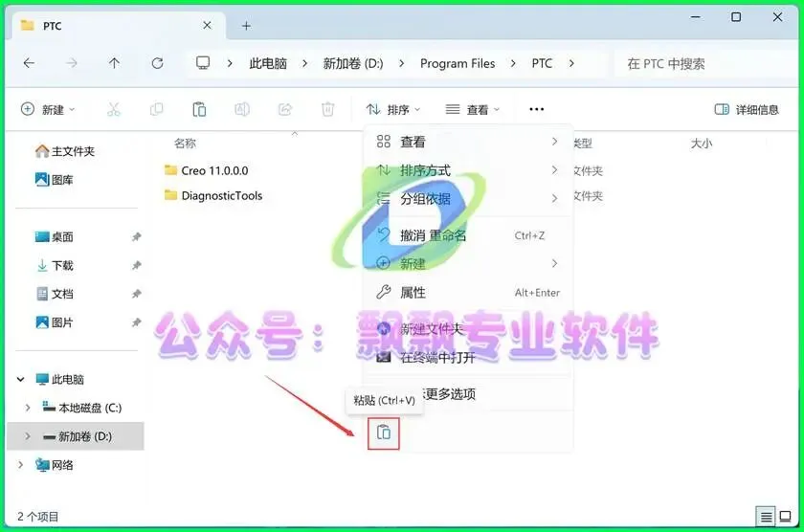Screen dimensions: 804x532
Task: Click the Cut scissors icon in toolbar
Action: coord(113,109)
